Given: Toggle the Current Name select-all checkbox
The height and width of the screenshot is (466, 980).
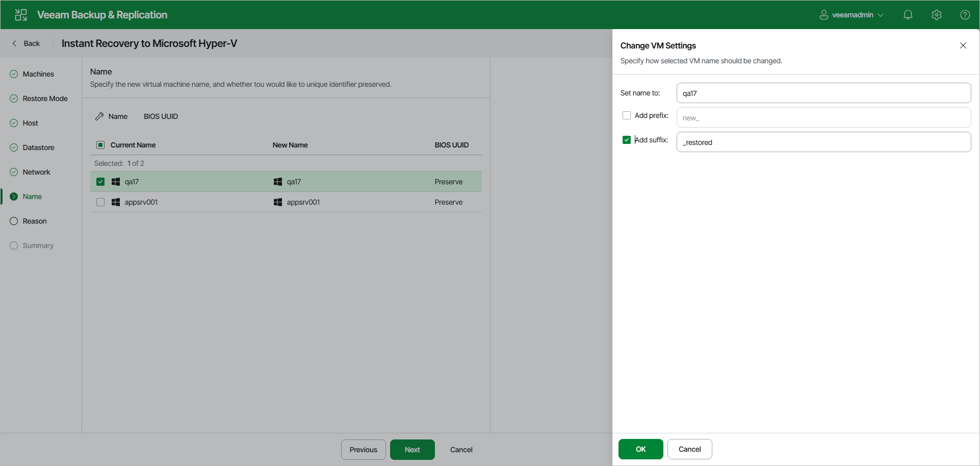Looking at the screenshot, I should [x=100, y=144].
